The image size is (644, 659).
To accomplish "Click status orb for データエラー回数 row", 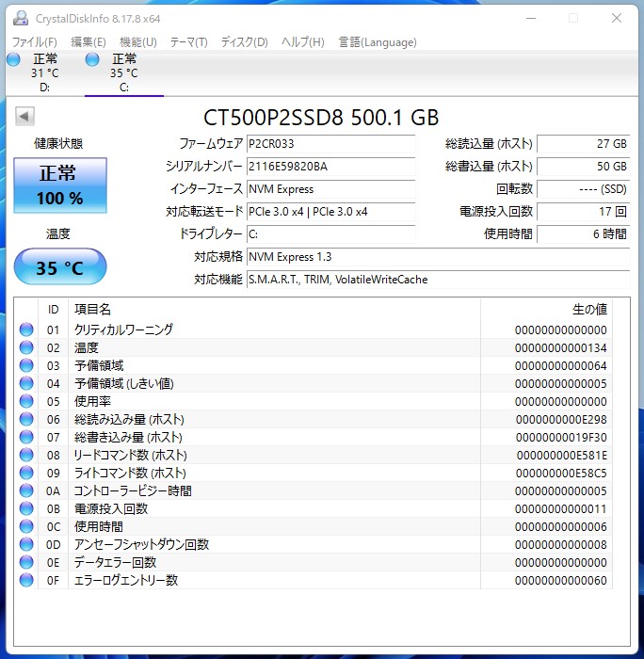I will (x=26, y=562).
